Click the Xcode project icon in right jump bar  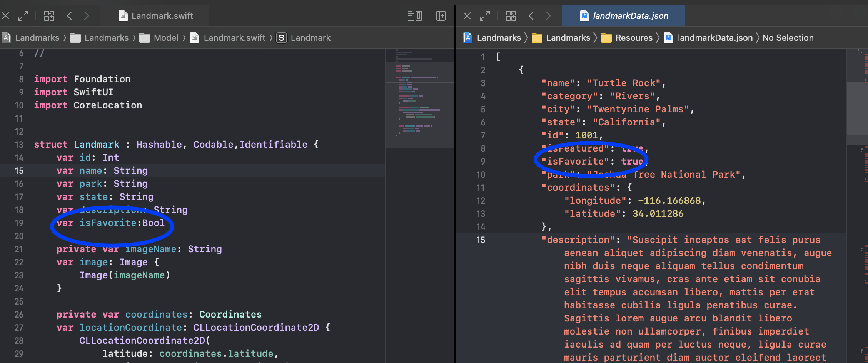click(468, 38)
